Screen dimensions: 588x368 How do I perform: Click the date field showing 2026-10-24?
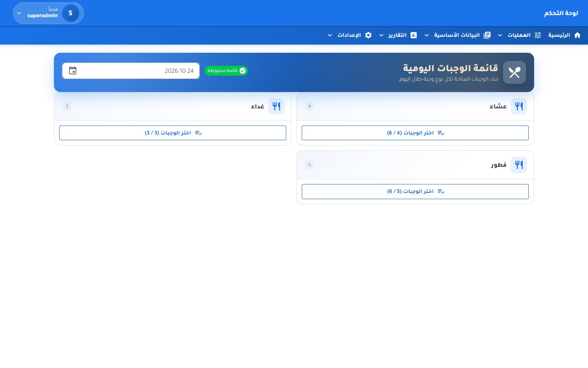point(131,71)
